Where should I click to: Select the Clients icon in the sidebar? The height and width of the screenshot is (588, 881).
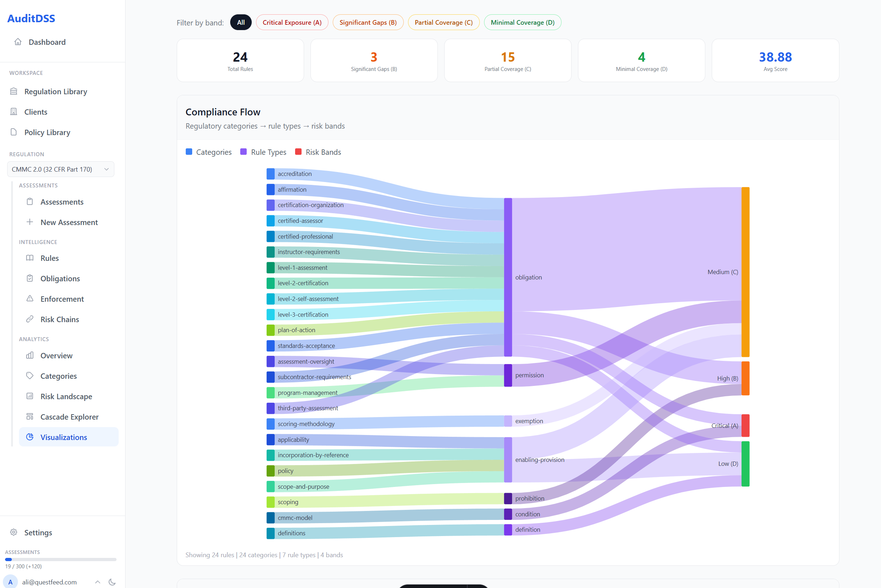point(14,111)
